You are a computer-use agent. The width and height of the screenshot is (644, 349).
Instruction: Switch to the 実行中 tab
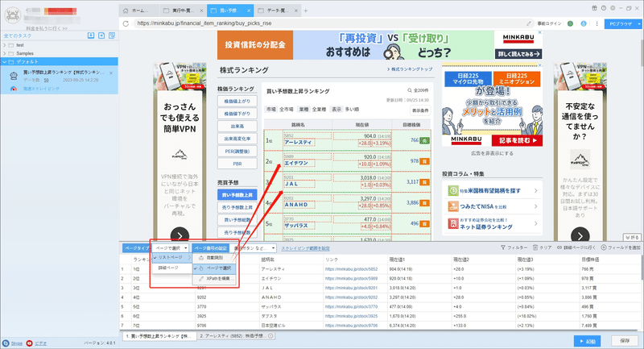[x=183, y=10]
